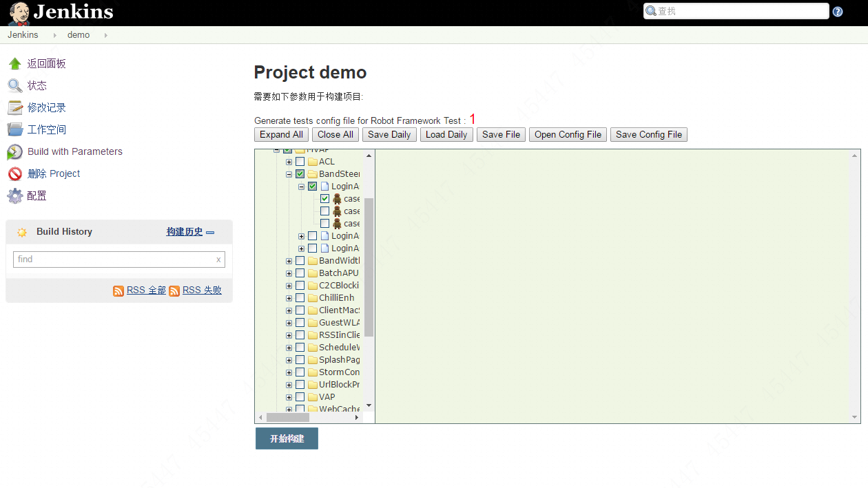Viewport: 868px width, 488px height.
Task: Check the ClientMac folder checkbox
Action: coord(300,310)
